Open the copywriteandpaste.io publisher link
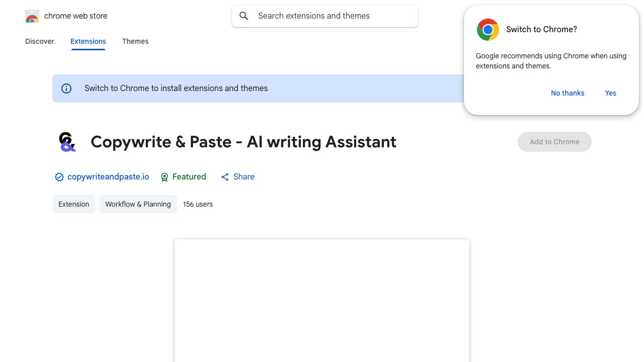This screenshot has width=644, height=362. pos(108,177)
